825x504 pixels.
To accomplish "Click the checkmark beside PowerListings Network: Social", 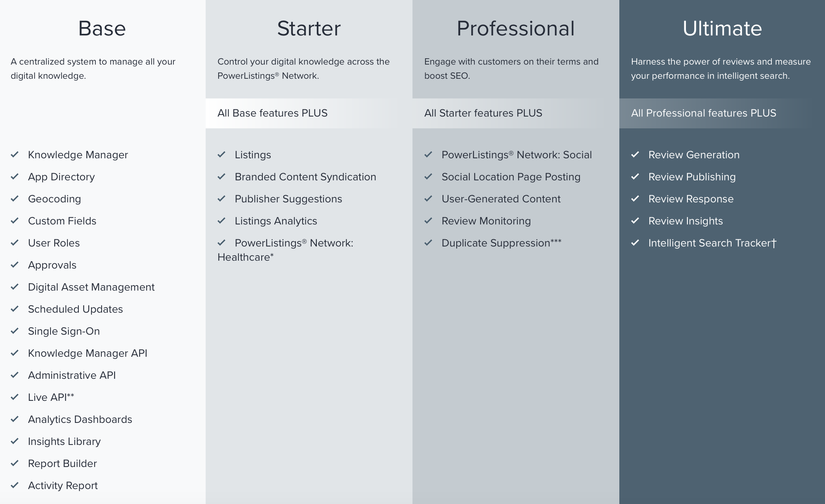I will pyautogui.click(x=428, y=154).
